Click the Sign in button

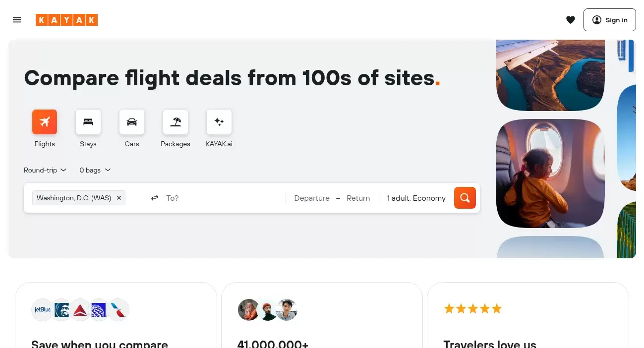pos(609,20)
